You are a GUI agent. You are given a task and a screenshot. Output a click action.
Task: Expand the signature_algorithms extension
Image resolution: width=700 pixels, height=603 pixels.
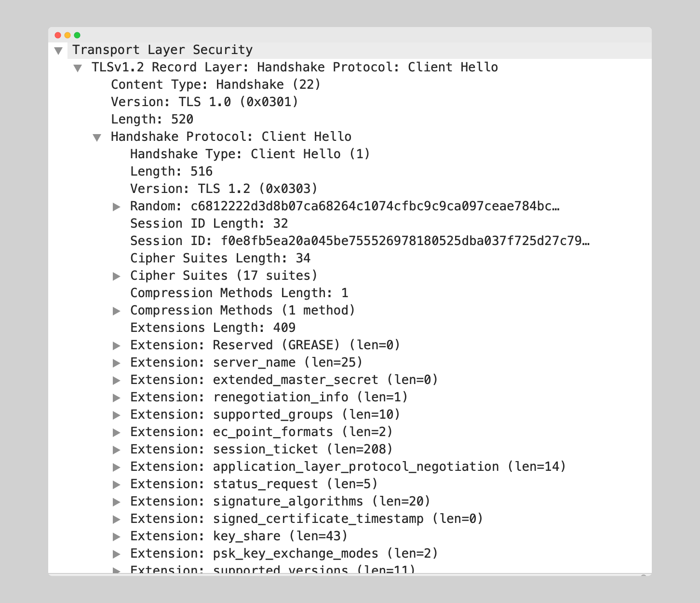(x=117, y=502)
